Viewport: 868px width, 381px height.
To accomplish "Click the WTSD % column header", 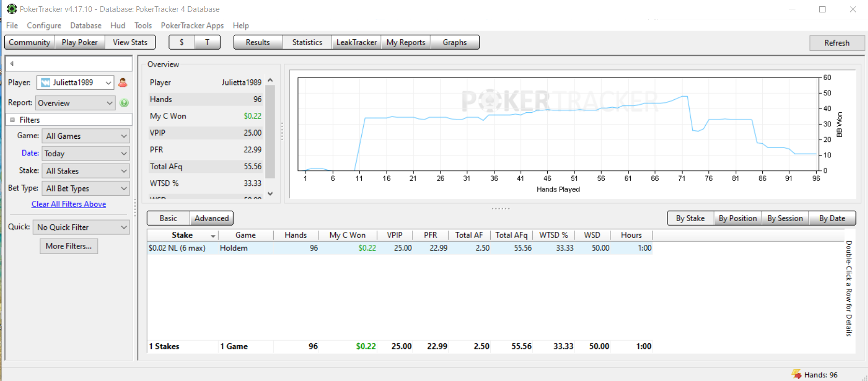I will 553,235.
